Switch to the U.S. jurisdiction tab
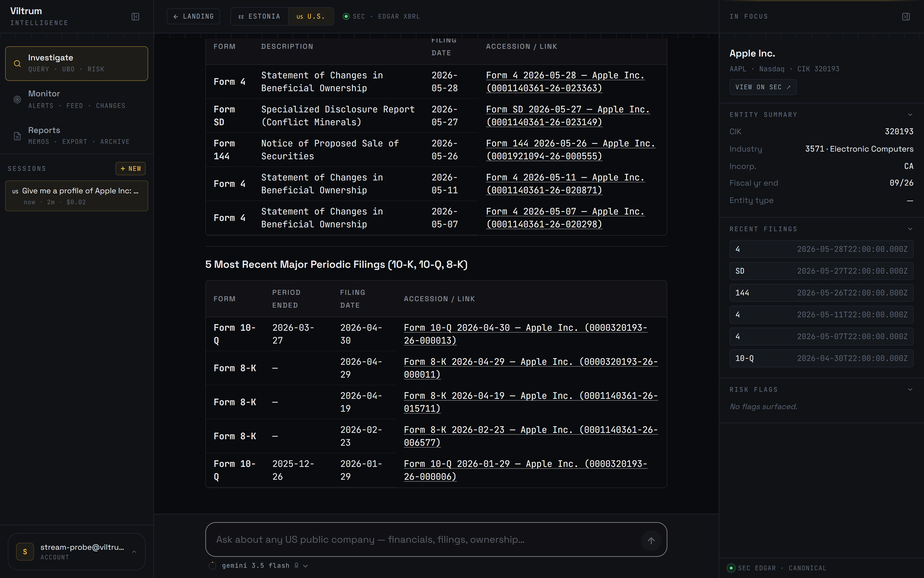The image size is (924, 578). coord(311,16)
